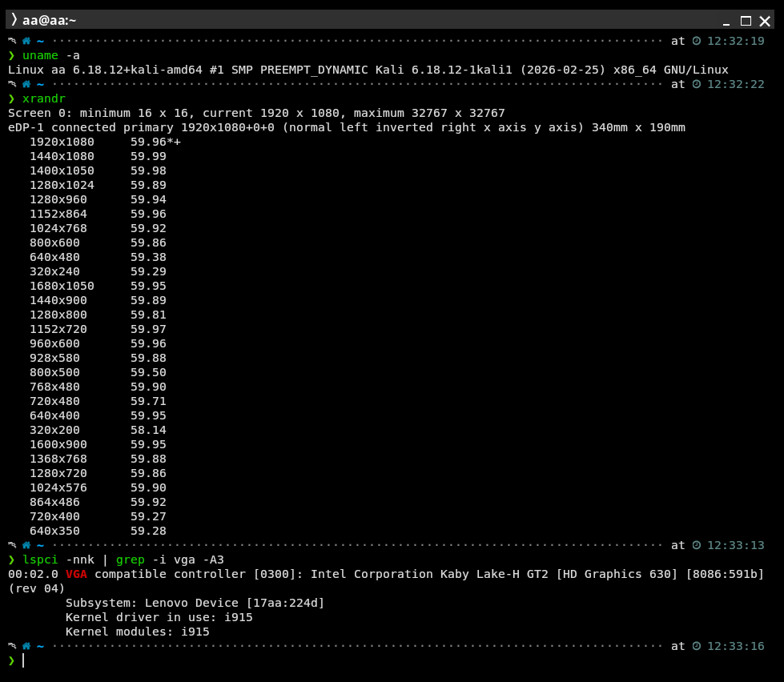Click the clock icon beside 12:32:22

pos(697,84)
